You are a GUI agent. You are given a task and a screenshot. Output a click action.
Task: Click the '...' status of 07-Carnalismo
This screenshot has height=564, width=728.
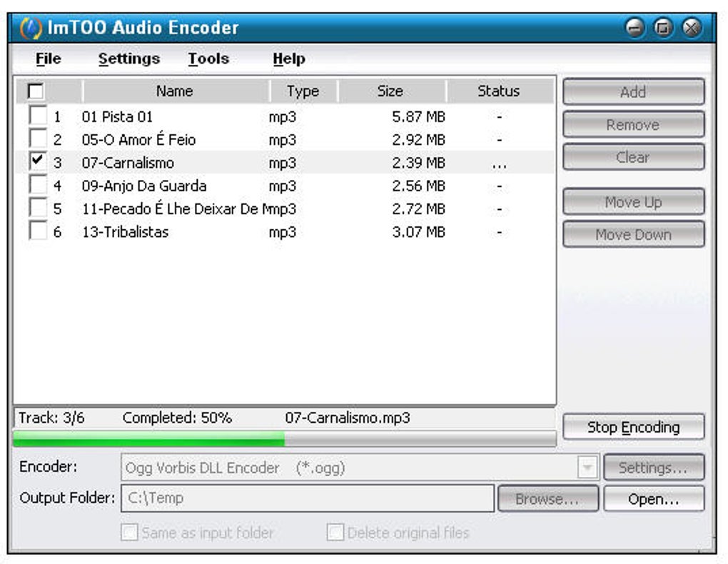(500, 166)
